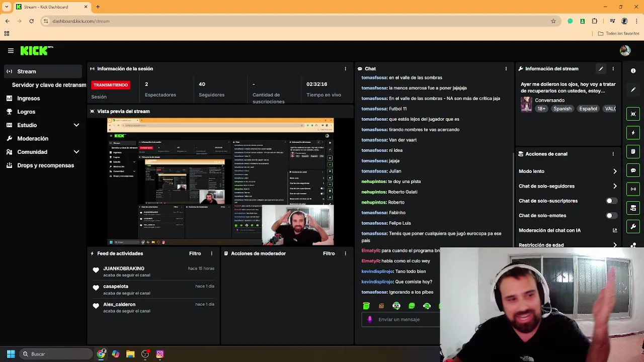Insert the laughing green emote
Image resolution: width=644 pixels, height=362 pixels.
[412, 306]
